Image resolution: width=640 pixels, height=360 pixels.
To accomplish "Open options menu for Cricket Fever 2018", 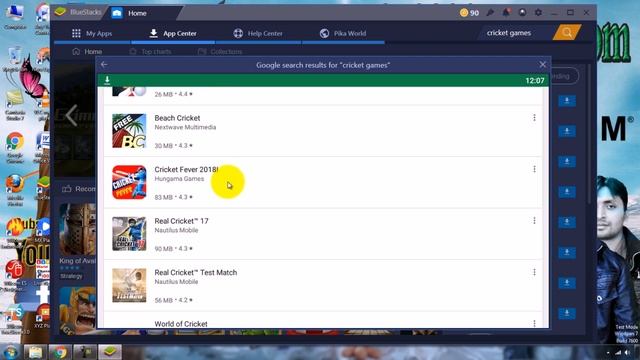I will coord(534,169).
